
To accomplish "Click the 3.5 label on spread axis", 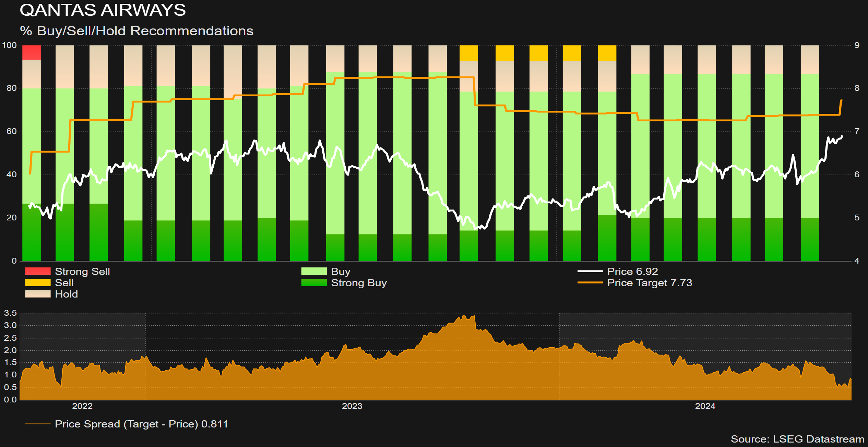I will point(10,313).
